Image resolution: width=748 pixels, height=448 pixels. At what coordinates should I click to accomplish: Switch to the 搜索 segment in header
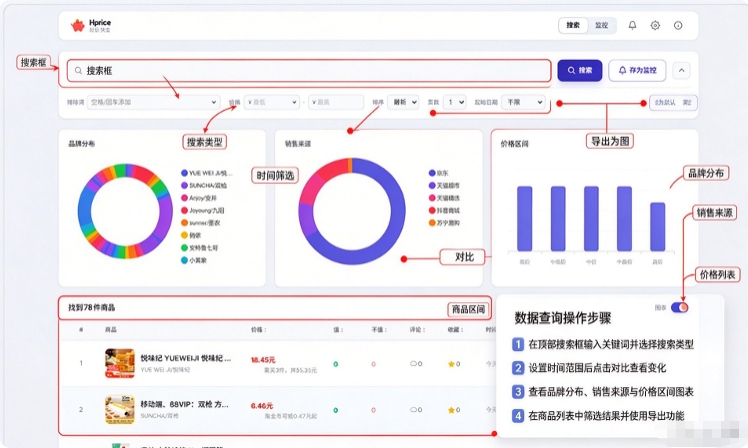pos(573,25)
